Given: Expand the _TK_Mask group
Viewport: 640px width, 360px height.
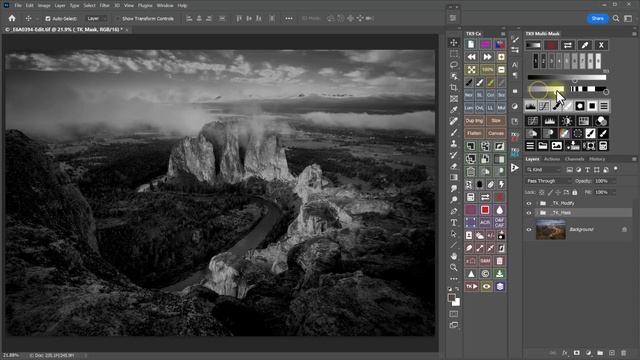Looking at the screenshot, I should click(x=537, y=213).
